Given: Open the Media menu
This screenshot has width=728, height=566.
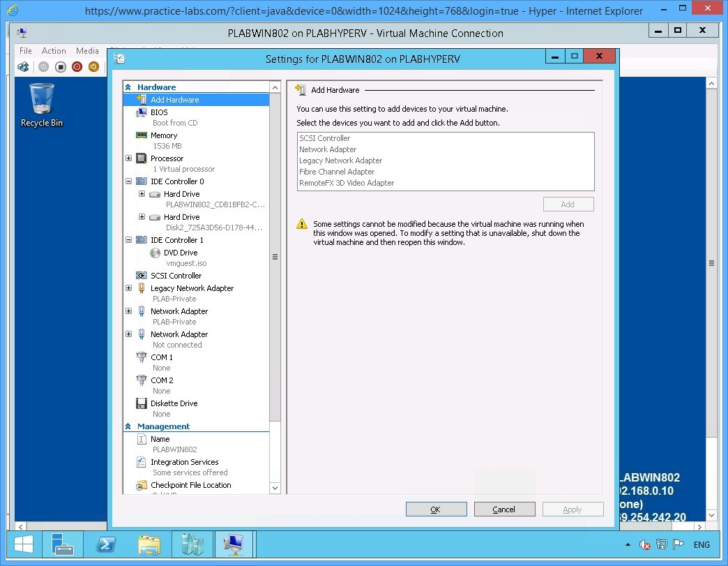Looking at the screenshot, I should 87,50.
